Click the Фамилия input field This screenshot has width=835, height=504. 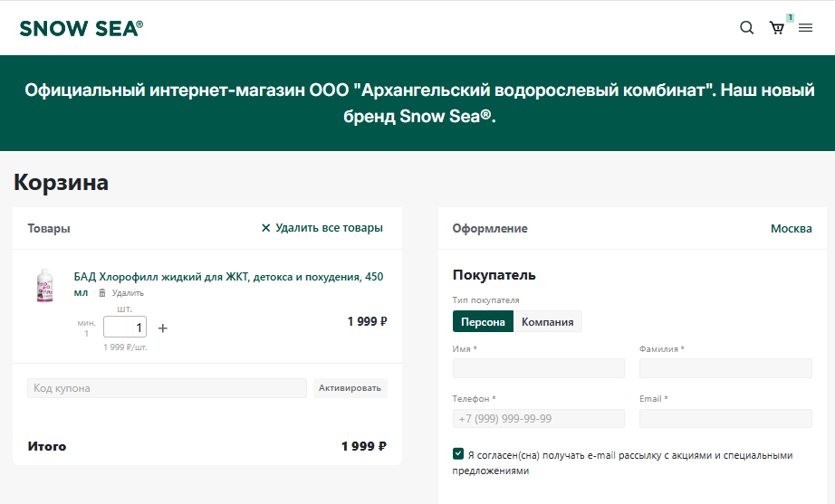725,368
